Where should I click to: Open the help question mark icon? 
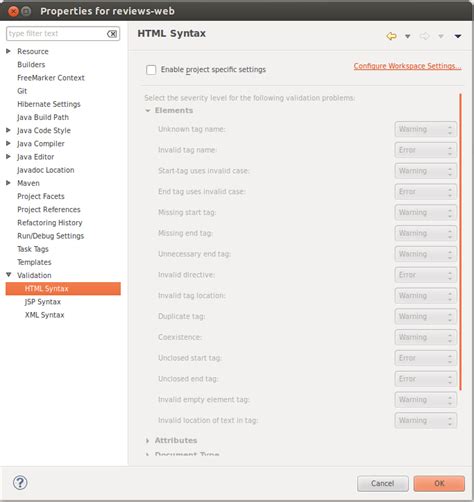pos(20,483)
